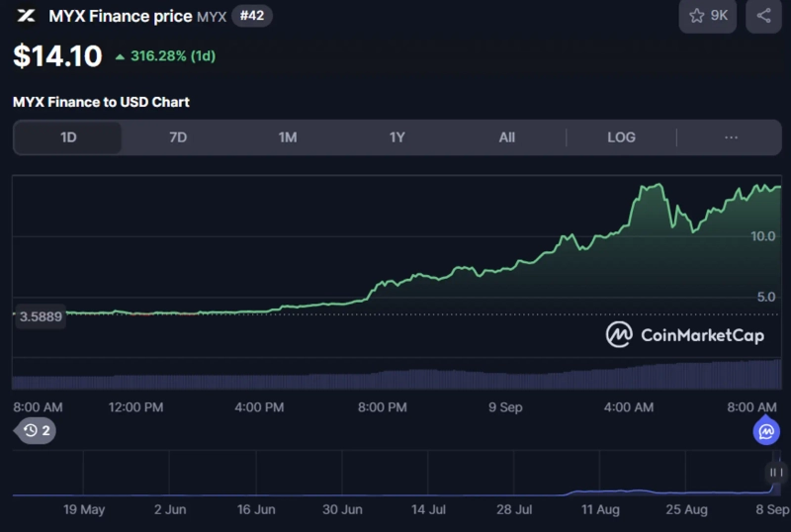This screenshot has height=532, width=791.
Task: Click the 11 Aug point on timeline
Action: coord(600,510)
